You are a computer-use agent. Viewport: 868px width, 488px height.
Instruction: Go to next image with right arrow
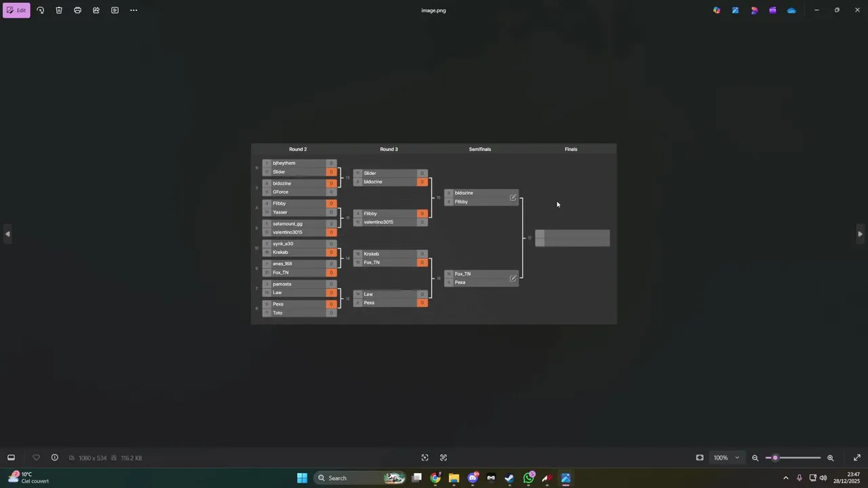point(860,234)
